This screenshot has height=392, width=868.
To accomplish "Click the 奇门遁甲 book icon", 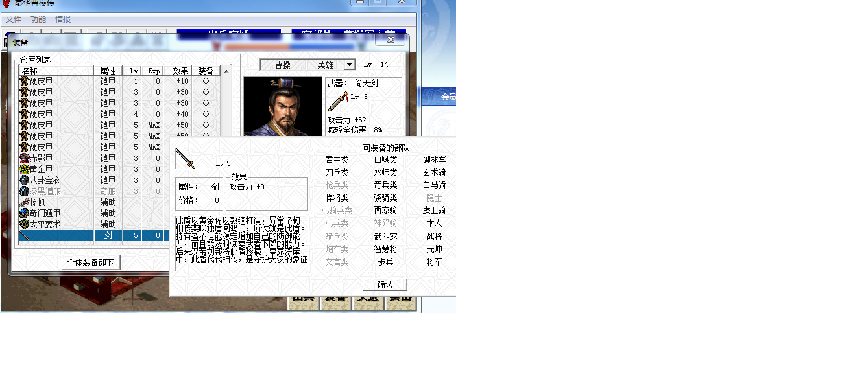I will click(24, 213).
